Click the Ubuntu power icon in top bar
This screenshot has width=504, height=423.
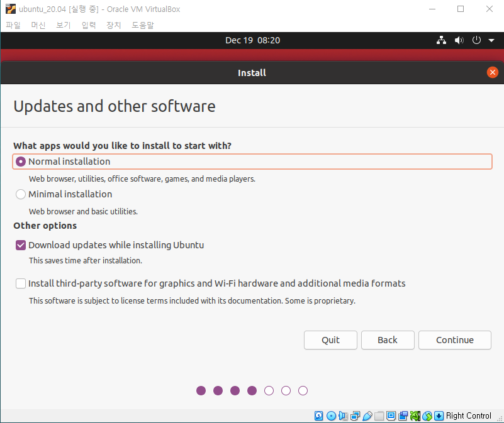click(476, 40)
